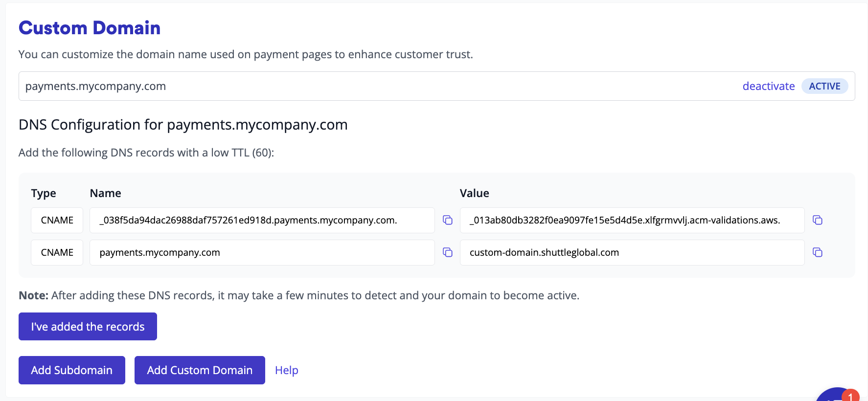Select the custom-domain.shuttleglobal.com value field

tap(632, 252)
